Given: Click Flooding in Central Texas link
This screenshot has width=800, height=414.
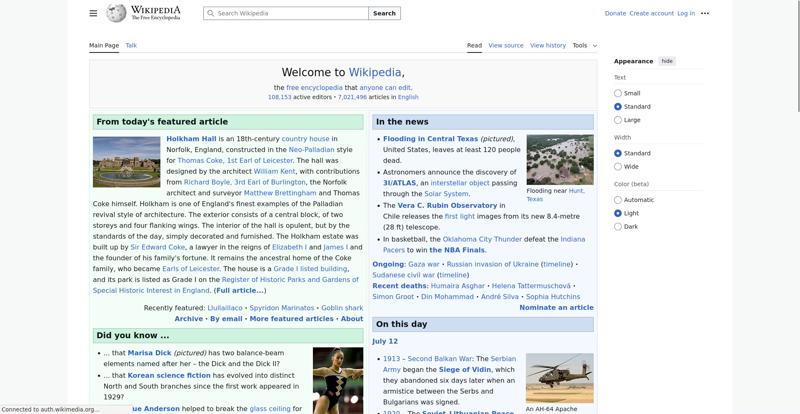Looking at the screenshot, I should tap(431, 139).
